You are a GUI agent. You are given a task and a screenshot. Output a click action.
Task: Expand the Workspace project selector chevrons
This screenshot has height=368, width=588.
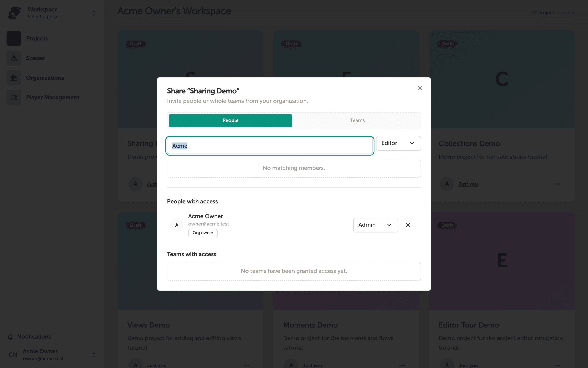coord(94,13)
